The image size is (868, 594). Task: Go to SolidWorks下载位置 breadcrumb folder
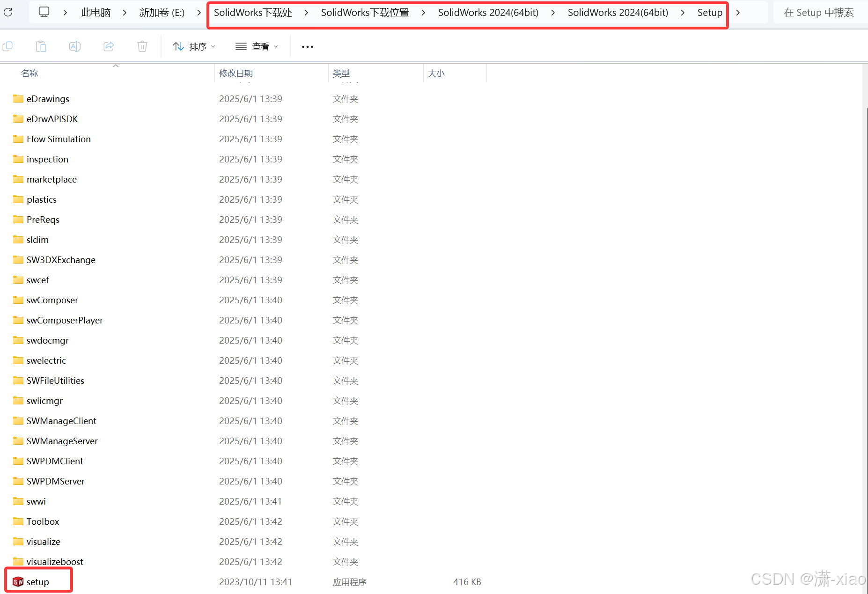(x=365, y=13)
